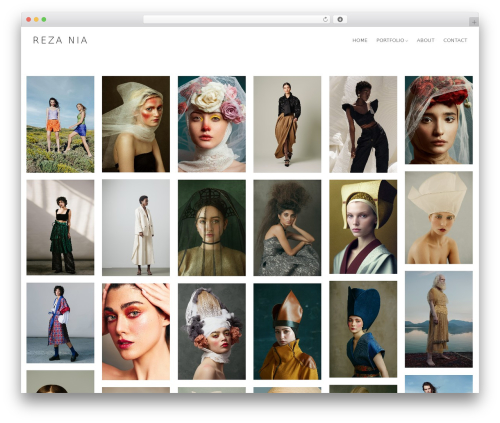The height and width of the screenshot is (423, 500).
Task: Open portrait with black cage headpiece on green background
Action: tap(212, 228)
